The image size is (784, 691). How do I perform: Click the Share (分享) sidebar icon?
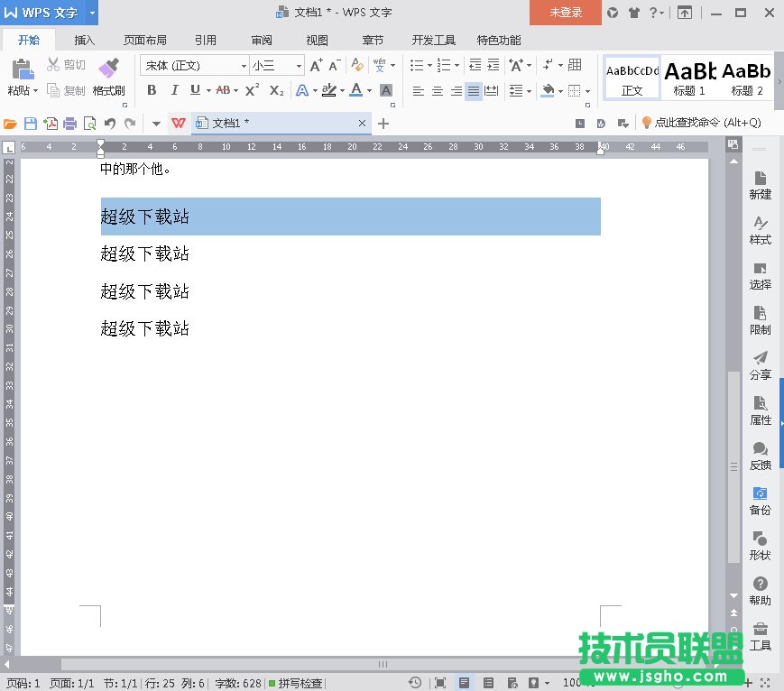coord(760,365)
